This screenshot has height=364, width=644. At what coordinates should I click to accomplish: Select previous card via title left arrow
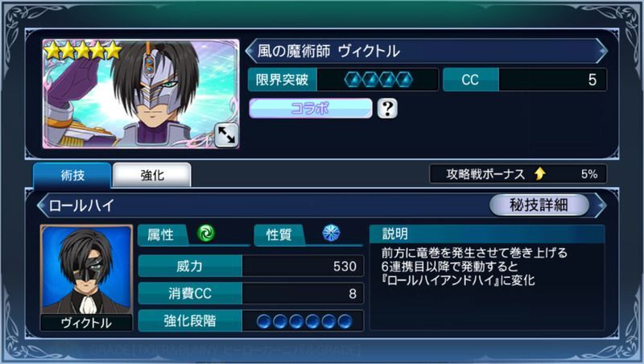click(250, 51)
